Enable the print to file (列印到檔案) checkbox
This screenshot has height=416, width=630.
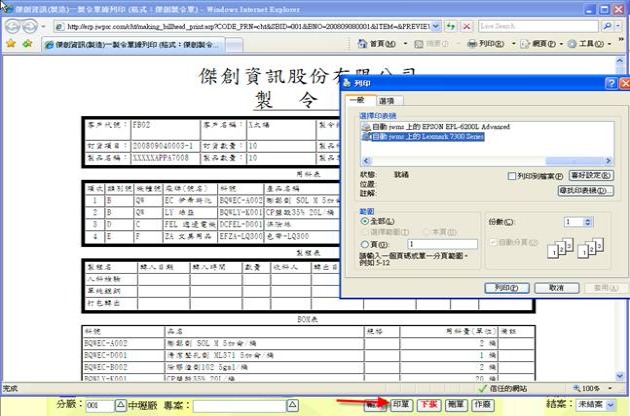coord(511,176)
